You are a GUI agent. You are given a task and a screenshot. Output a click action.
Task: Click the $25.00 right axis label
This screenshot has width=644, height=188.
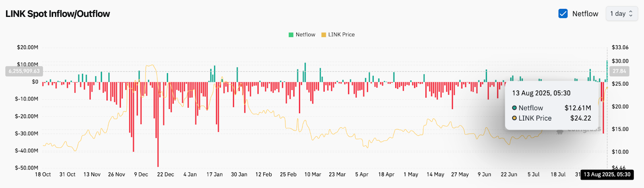point(620,84)
